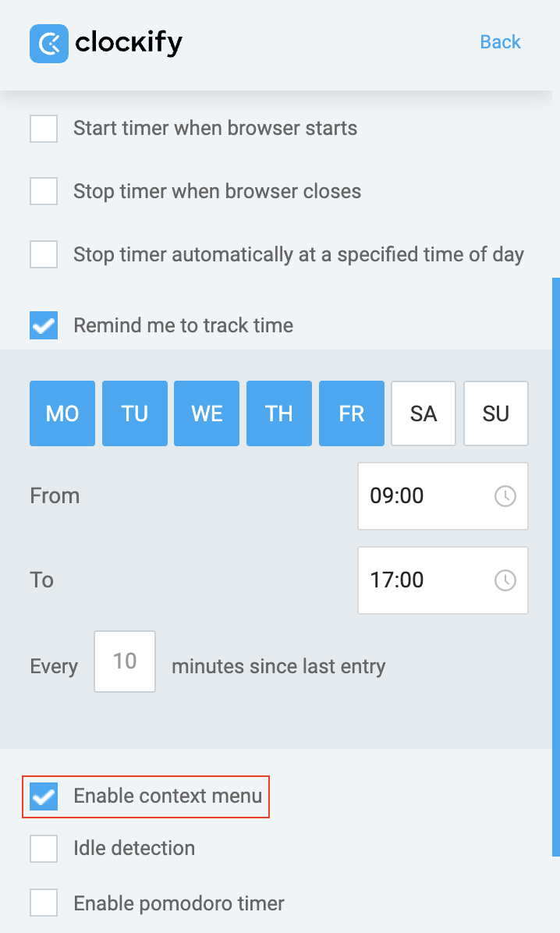Toggle Wednesday reminder day off
Image resolution: width=560 pixels, height=933 pixels.
(207, 413)
